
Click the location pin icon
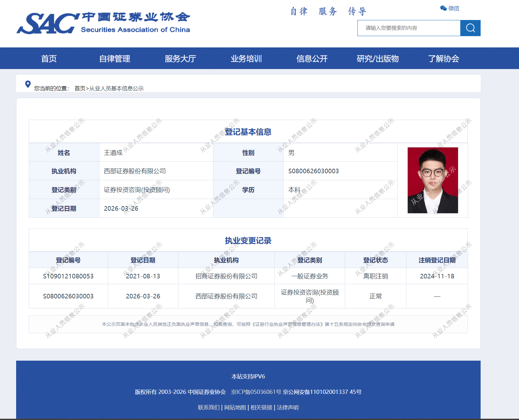pyautogui.click(x=28, y=84)
